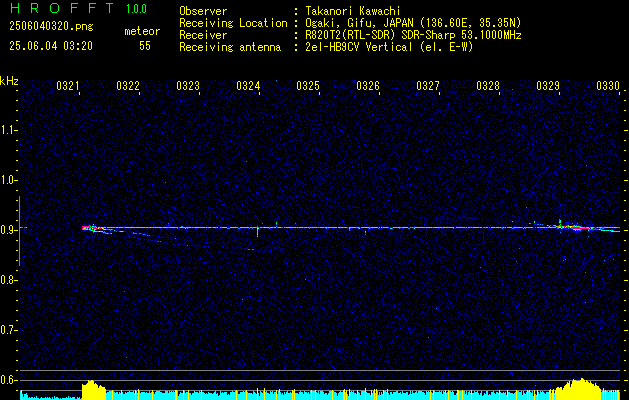Click the version number 1.0.0
629x400 pixels.
pos(136,8)
